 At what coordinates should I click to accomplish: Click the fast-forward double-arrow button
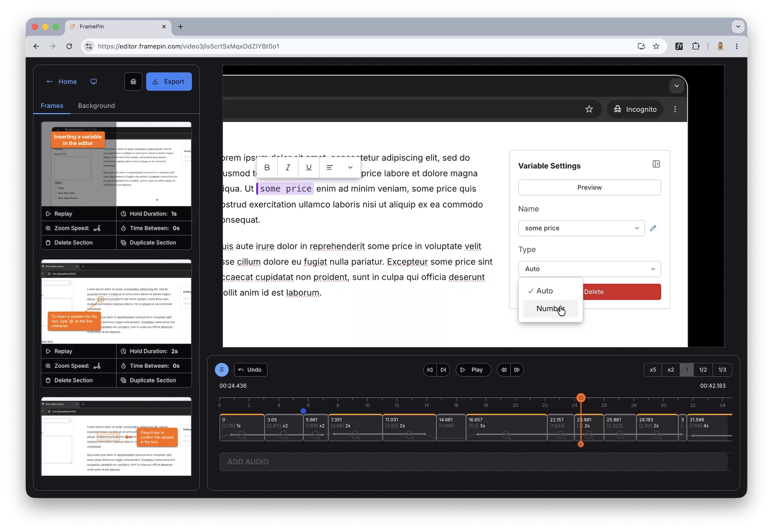coord(517,370)
